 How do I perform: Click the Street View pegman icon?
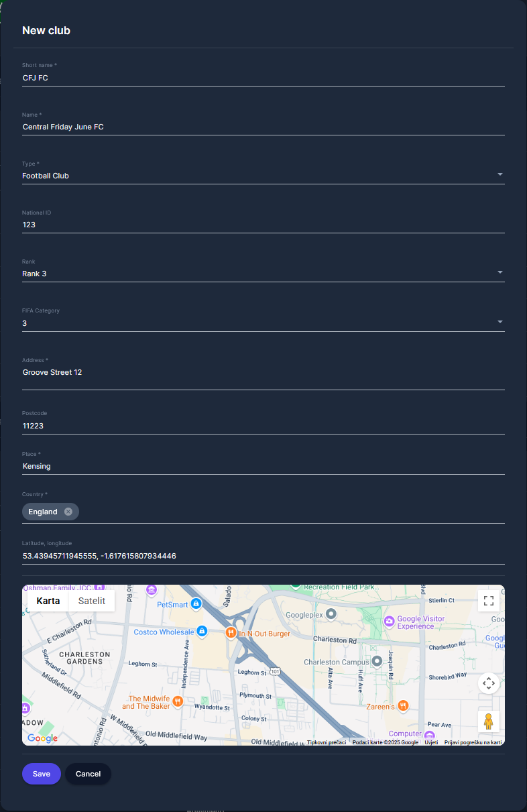click(x=488, y=721)
